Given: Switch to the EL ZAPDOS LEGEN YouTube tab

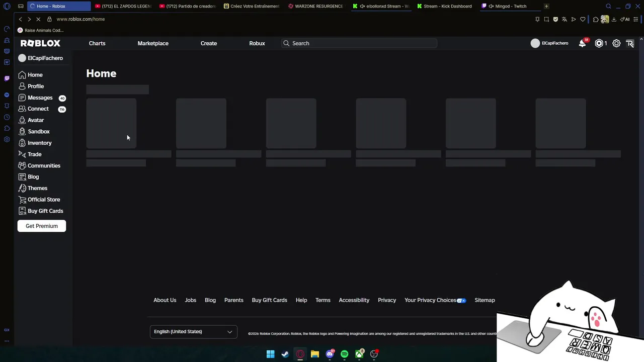Looking at the screenshot, I should [x=123, y=6].
